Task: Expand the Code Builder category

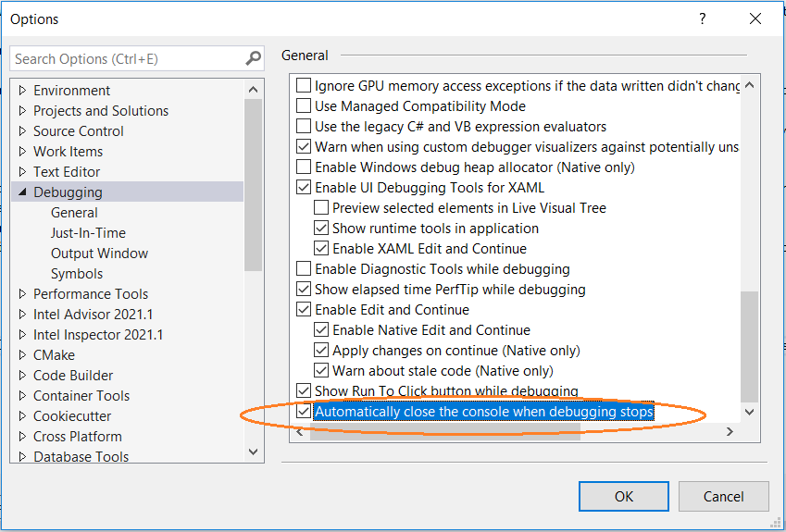Action: [22, 376]
